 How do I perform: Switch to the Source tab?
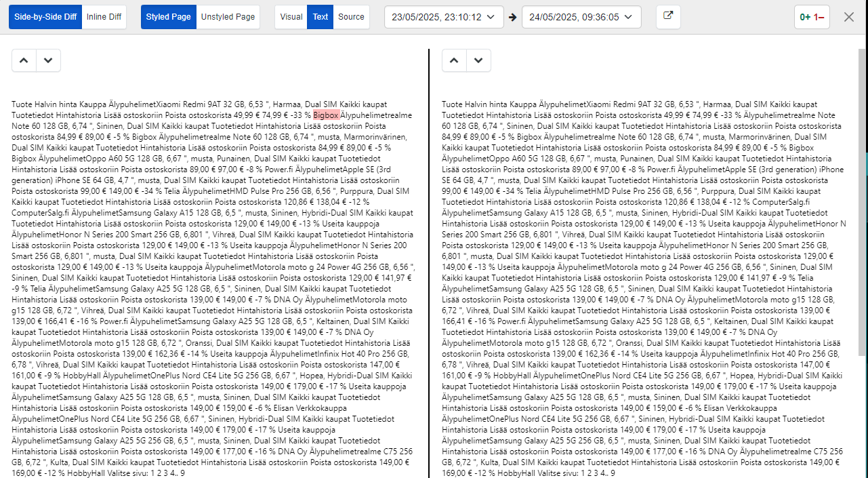click(351, 17)
